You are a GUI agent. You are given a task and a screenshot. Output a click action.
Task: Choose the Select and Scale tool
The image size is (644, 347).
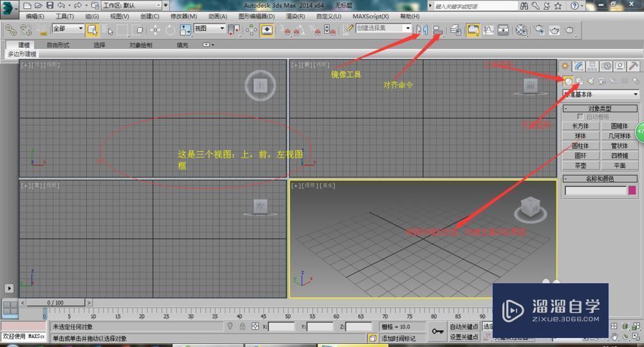[185, 30]
